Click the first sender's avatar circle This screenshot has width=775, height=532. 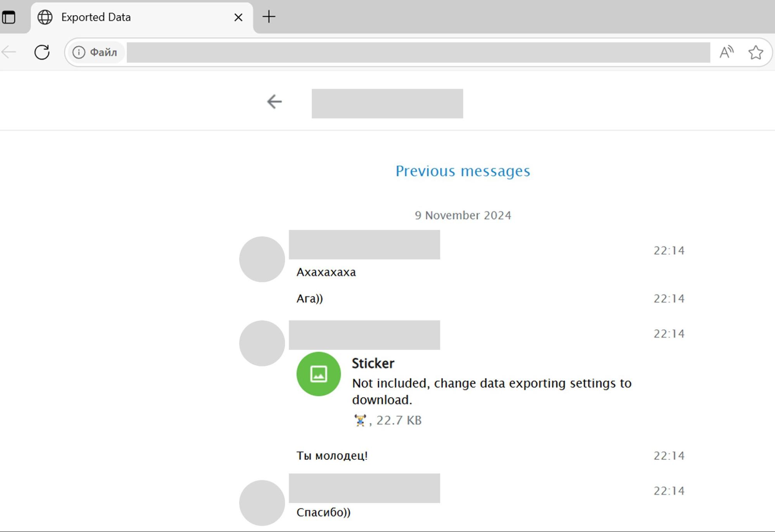pyautogui.click(x=262, y=259)
